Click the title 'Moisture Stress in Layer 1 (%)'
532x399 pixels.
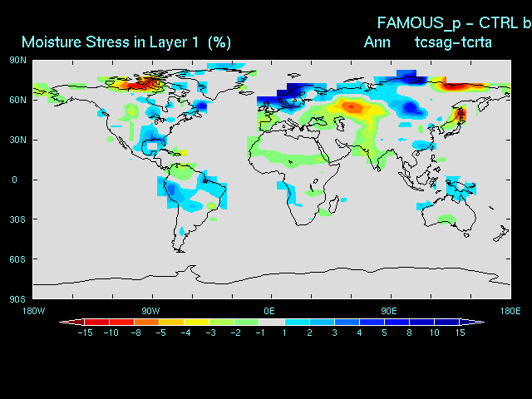pos(126,42)
